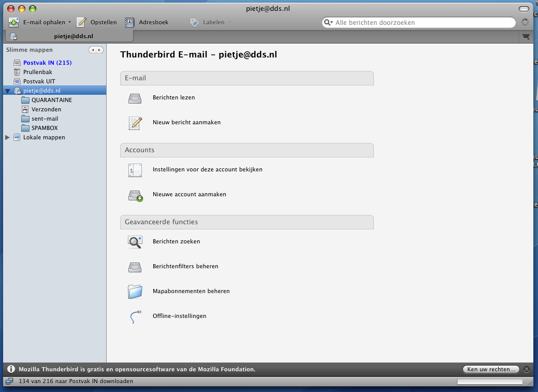The width and height of the screenshot is (538, 392).
Task: Click the Berichten lezen inbox icon
Action: [x=135, y=98]
